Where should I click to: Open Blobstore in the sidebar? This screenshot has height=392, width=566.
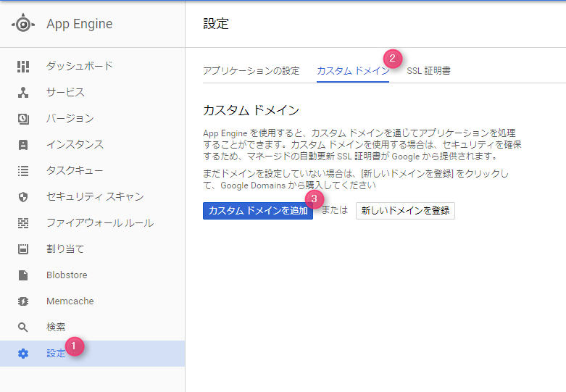click(x=93, y=275)
